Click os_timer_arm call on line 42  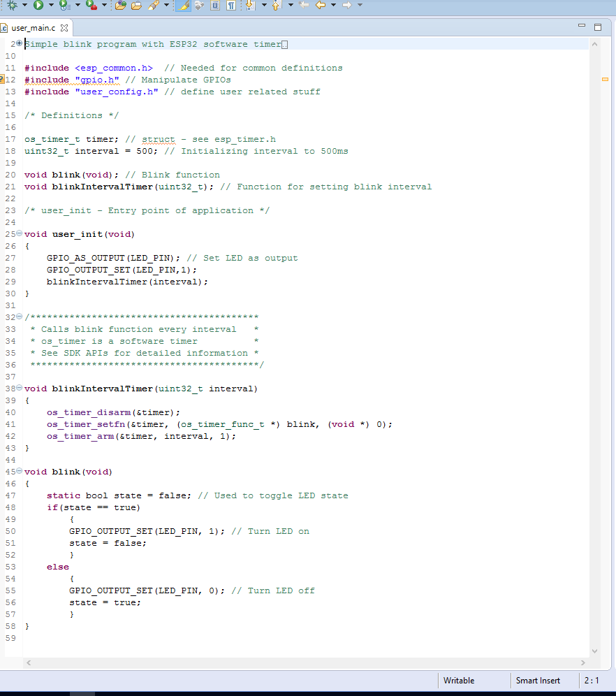point(80,437)
